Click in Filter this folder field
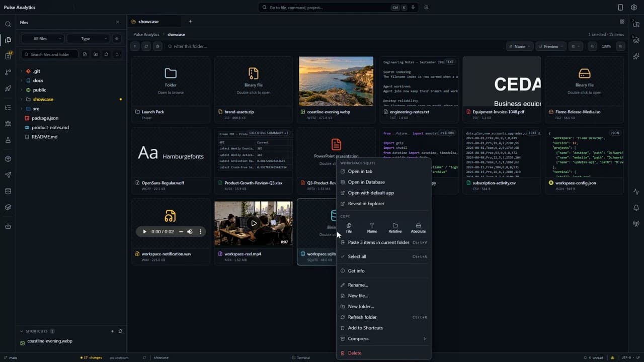 pos(334,46)
